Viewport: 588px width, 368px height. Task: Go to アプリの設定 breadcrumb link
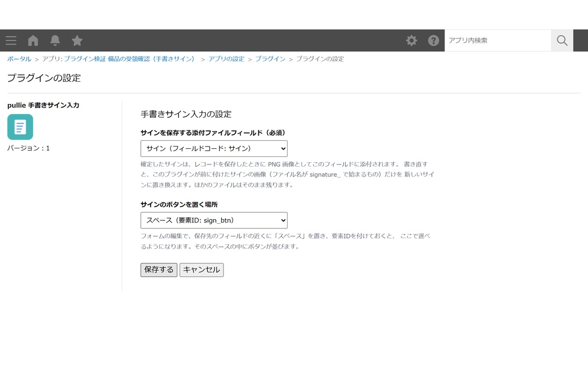[x=226, y=59]
